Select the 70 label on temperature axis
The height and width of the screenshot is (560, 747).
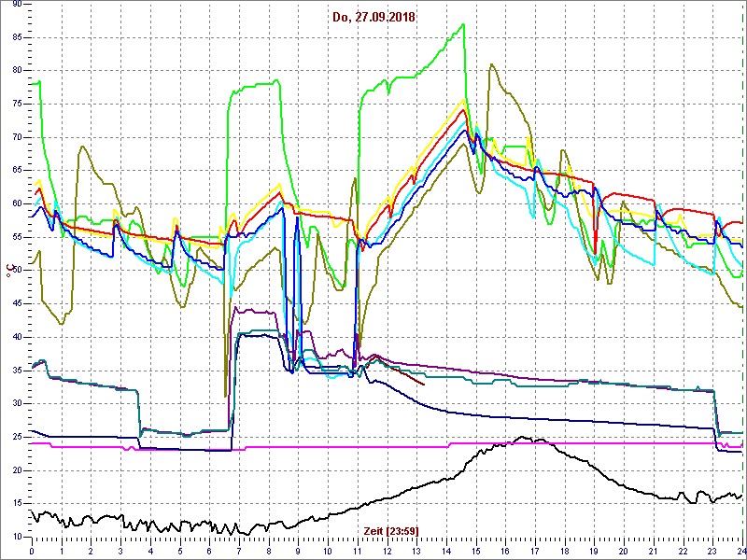tap(16, 137)
